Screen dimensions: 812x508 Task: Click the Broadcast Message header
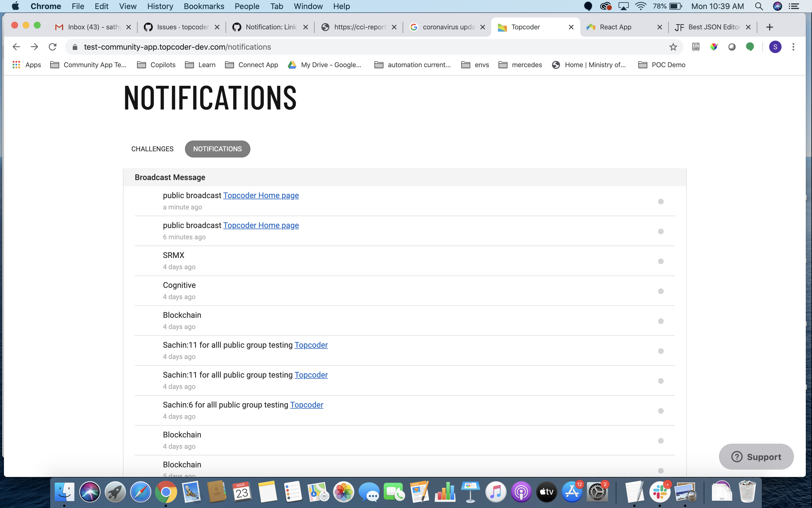[170, 177]
